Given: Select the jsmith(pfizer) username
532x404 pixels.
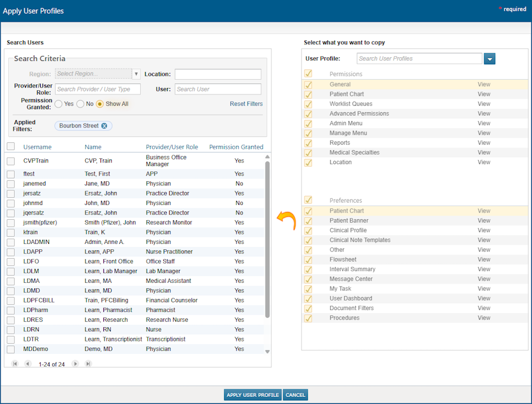Looking at the screenshot, I should pos(40,223).
